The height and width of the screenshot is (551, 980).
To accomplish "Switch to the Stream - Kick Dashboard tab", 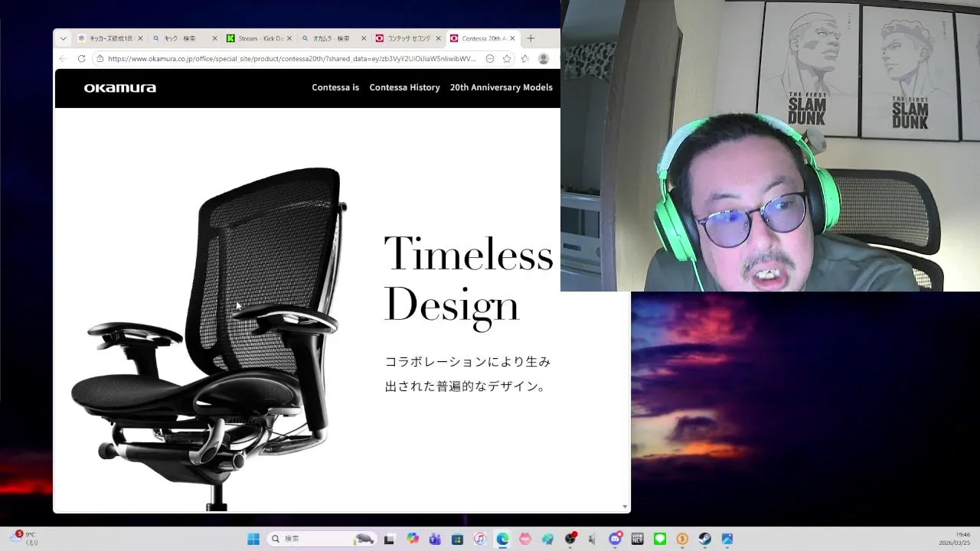I will [x=259, y=38].
